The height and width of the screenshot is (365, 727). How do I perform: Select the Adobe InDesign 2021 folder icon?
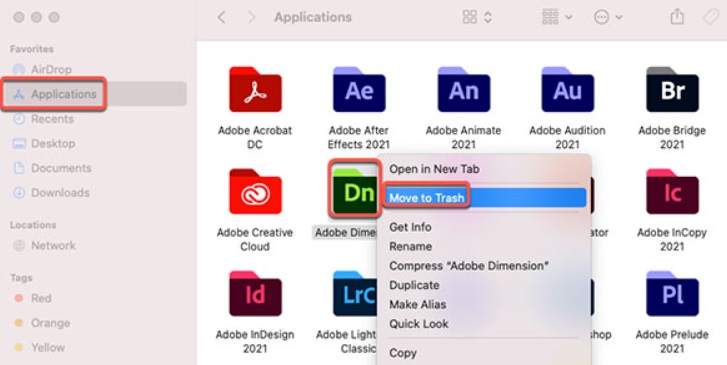(x=255, y=293)
